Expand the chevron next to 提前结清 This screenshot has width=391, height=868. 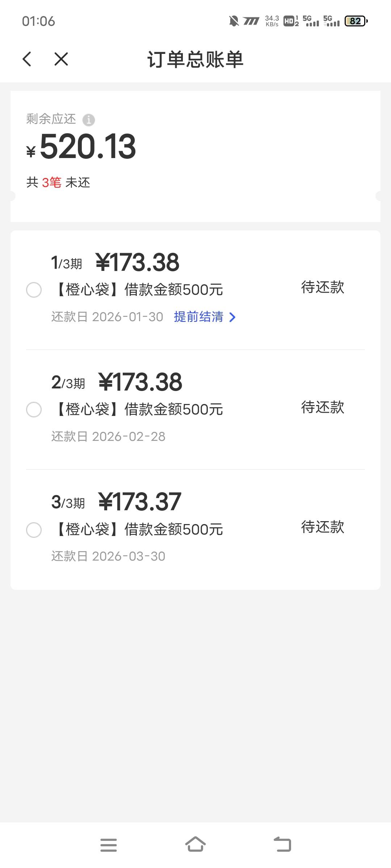coord(232,317)
